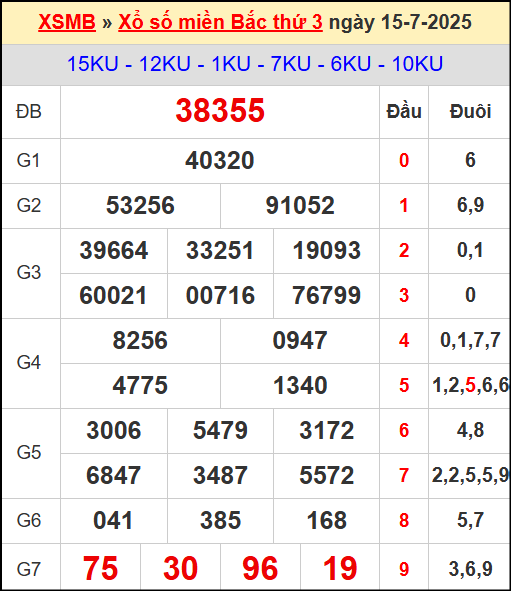Select G3 number 39664
The height and width of the screenshot is (591, 511).
(x=114, y=251)
